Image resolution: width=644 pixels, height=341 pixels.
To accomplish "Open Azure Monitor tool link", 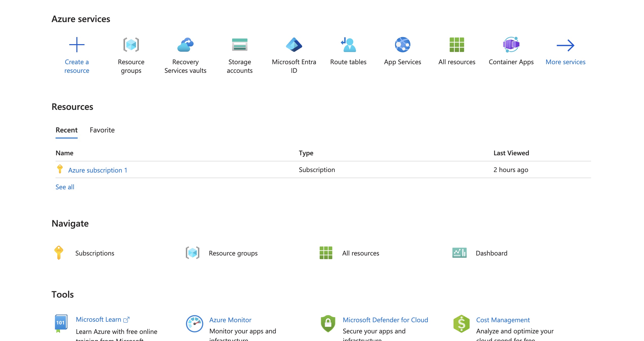I will point(230,320).
